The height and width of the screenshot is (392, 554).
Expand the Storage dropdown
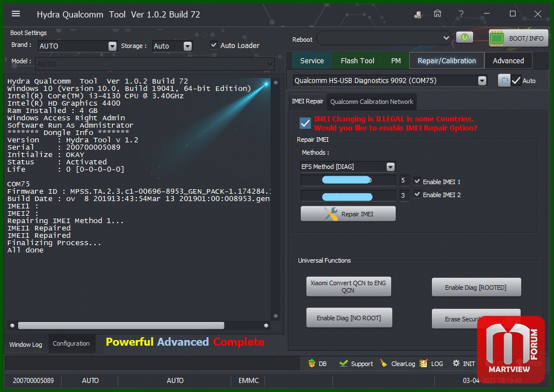pyautogui.click(x=188, y=46)
